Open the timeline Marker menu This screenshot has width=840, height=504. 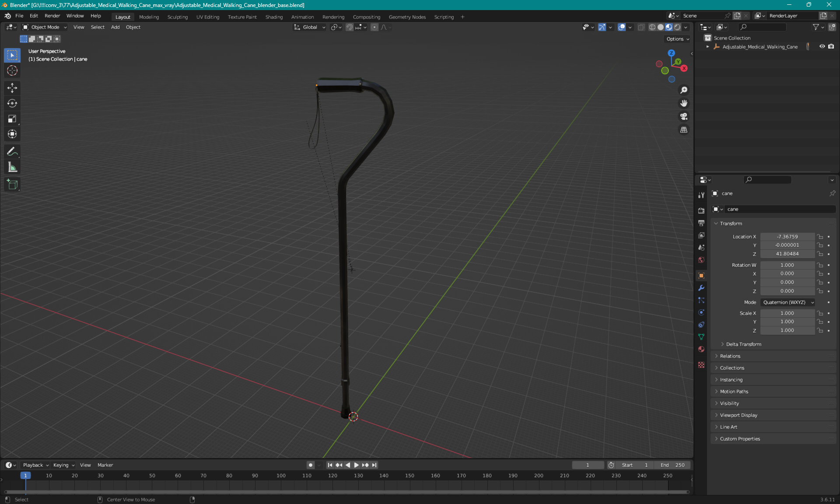(105, 465)
